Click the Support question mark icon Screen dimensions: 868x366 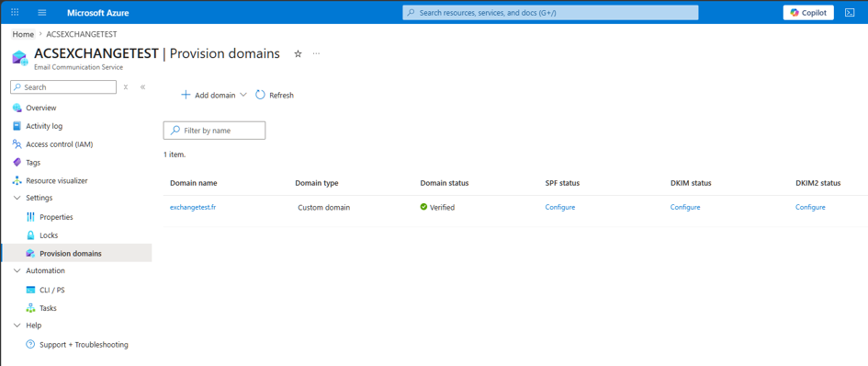(x=30, y=344)
